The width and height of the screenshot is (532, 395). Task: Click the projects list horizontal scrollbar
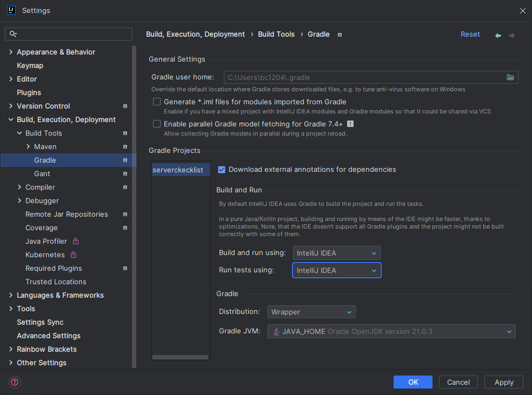point(180,357)
